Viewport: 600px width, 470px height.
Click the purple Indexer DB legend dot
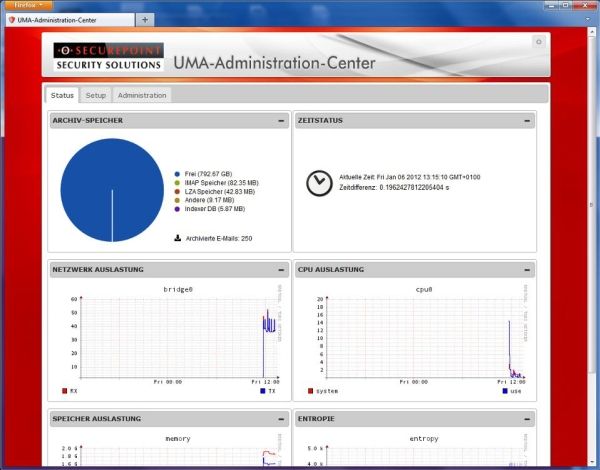(177, 209)
